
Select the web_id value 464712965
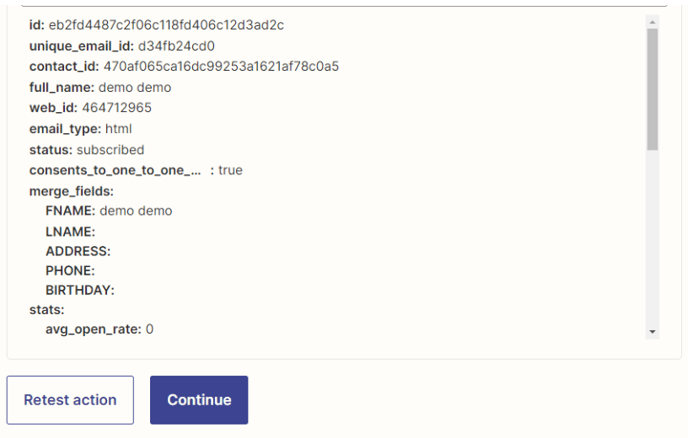pyautogui.click(x=117, y=108)
